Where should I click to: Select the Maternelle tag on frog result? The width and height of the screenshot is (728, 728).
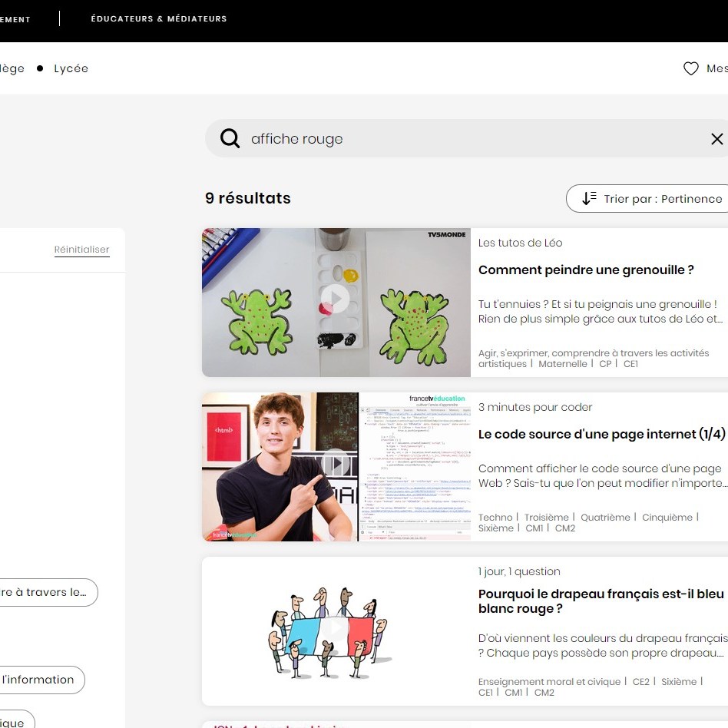tap(563, 364)
